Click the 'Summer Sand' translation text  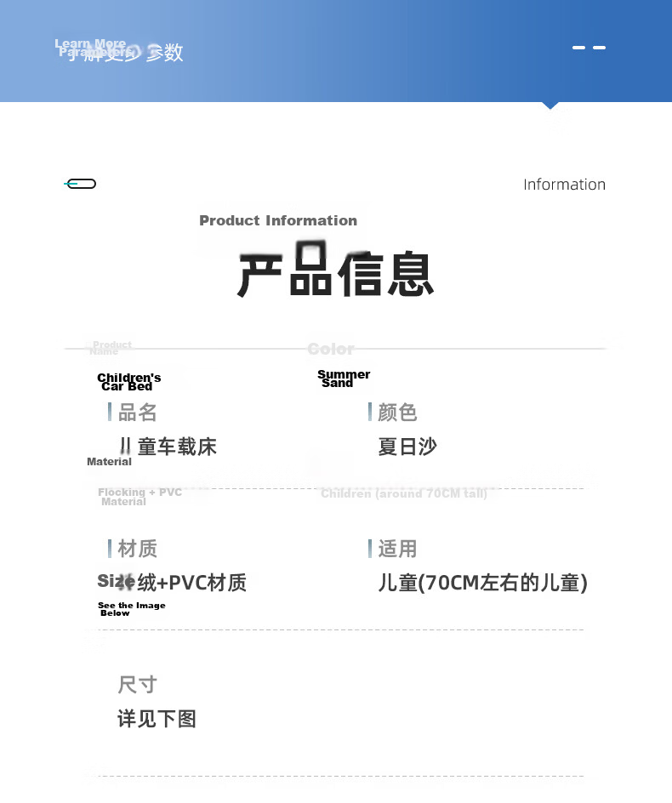pyautogui.click(x=343, y=379)
